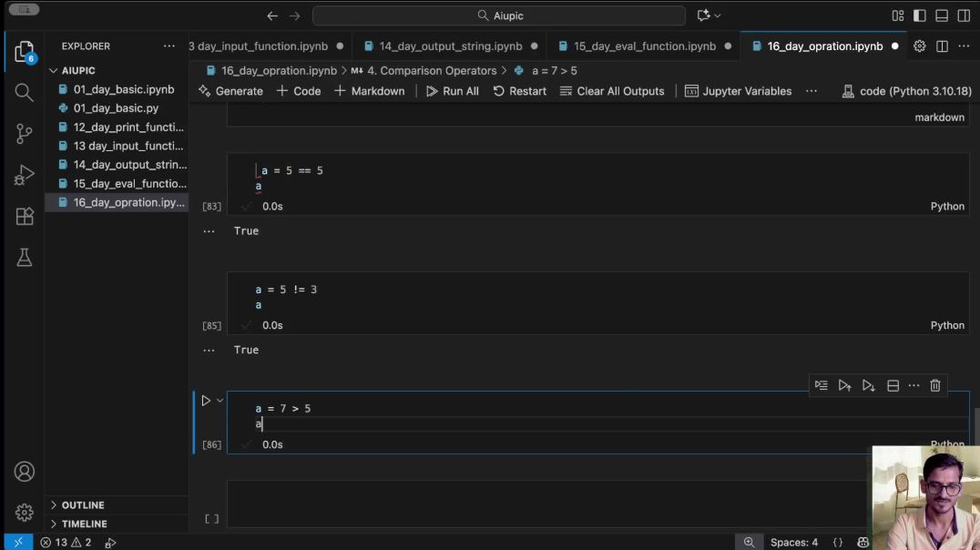980x550 pixels.
Task: Open the Source Control view
Action: pos(25,134)
